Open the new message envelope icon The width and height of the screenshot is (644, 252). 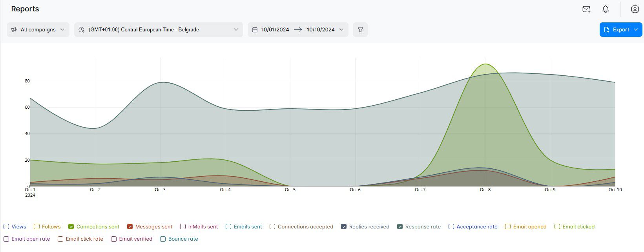coord(586,9)
